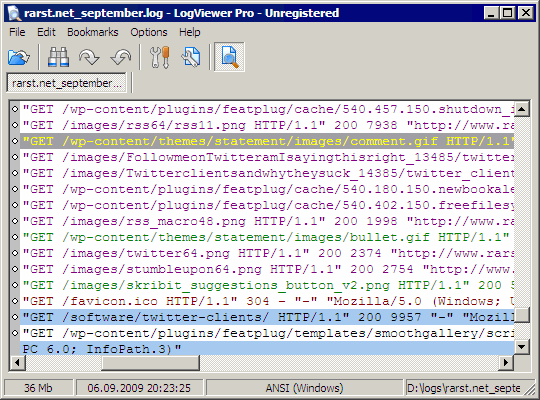Click the 36 Mb status bar entry

tap(38, 388)
